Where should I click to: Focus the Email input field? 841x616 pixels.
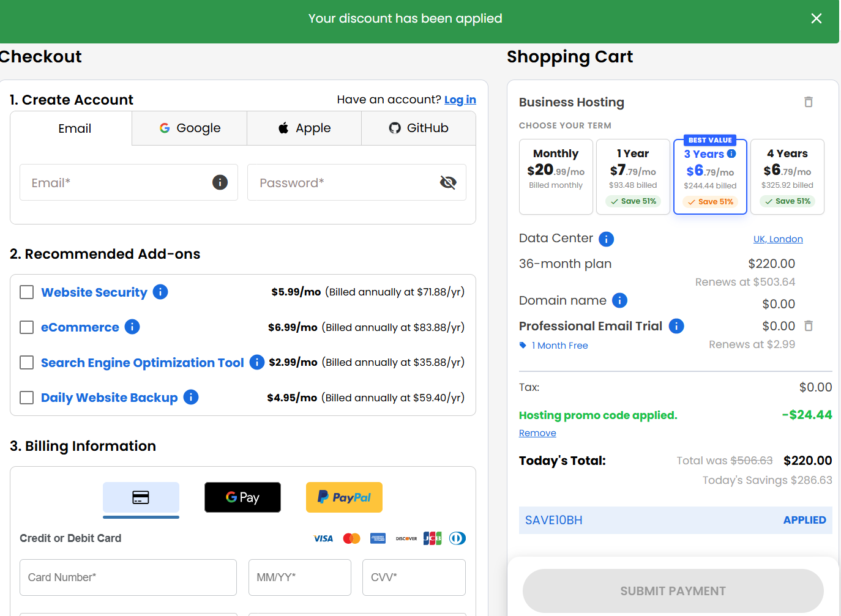click(x=129, y=182)
